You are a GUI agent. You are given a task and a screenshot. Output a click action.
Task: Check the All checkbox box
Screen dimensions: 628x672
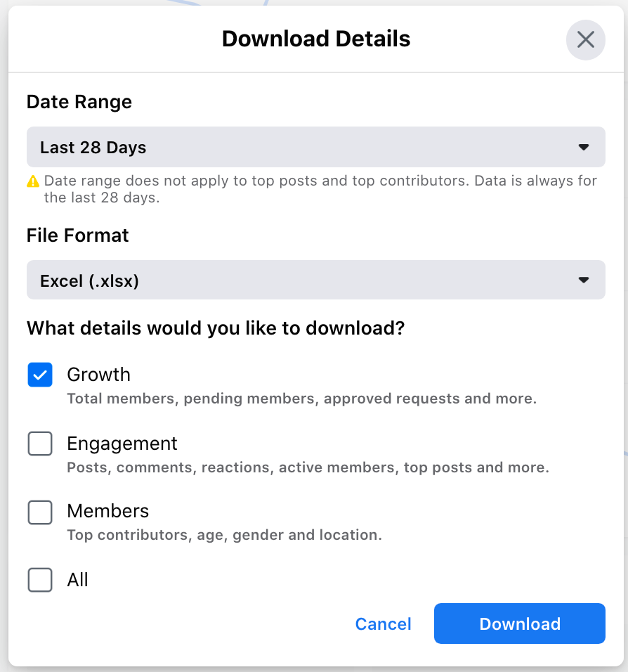(40, 580)
